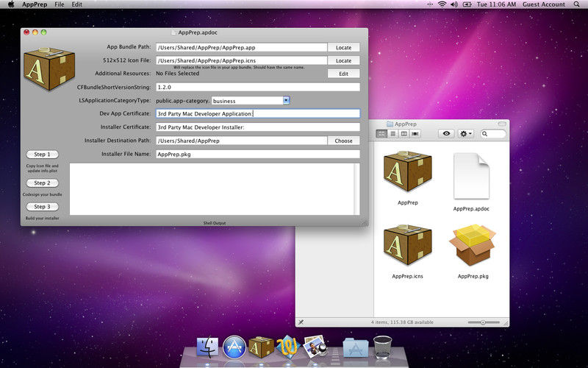Screen dimensions: 588x368
Task: Open the Guest Account user menu
Action: coord(543,4)
